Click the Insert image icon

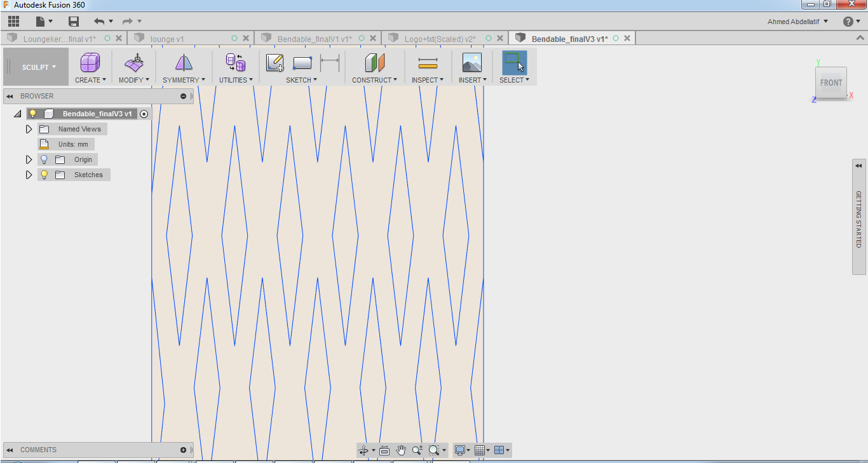point(472,63)
